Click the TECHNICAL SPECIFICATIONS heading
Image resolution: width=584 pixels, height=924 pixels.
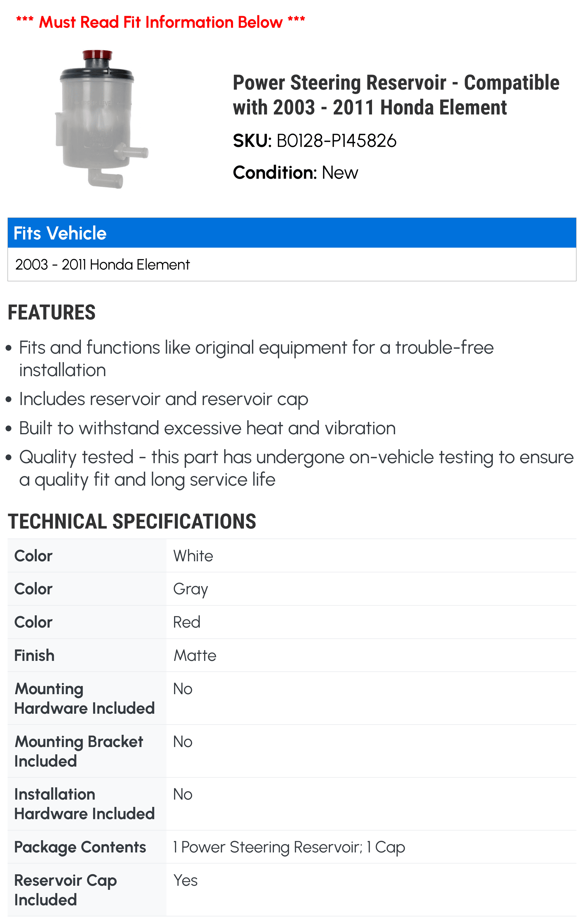(x=132, y=522)
